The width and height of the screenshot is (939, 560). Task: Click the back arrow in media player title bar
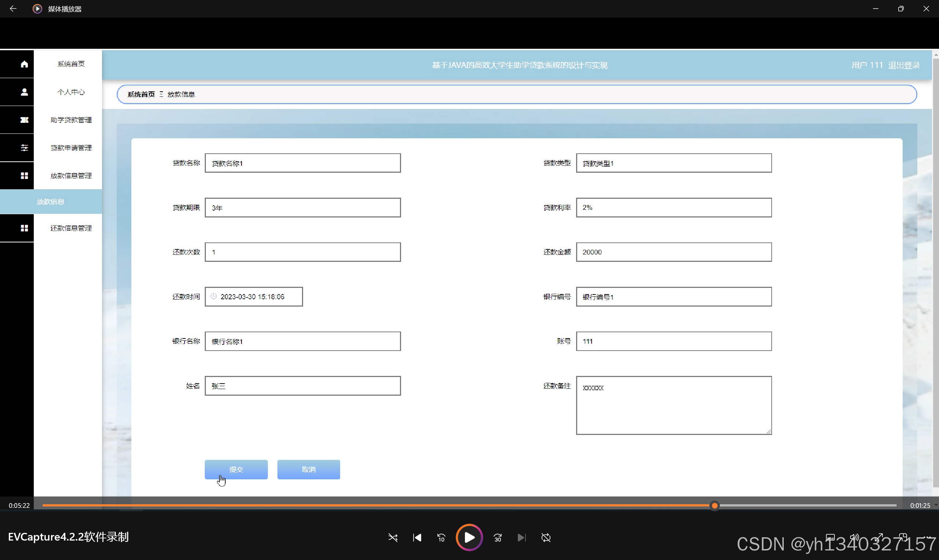coord(13,9)
